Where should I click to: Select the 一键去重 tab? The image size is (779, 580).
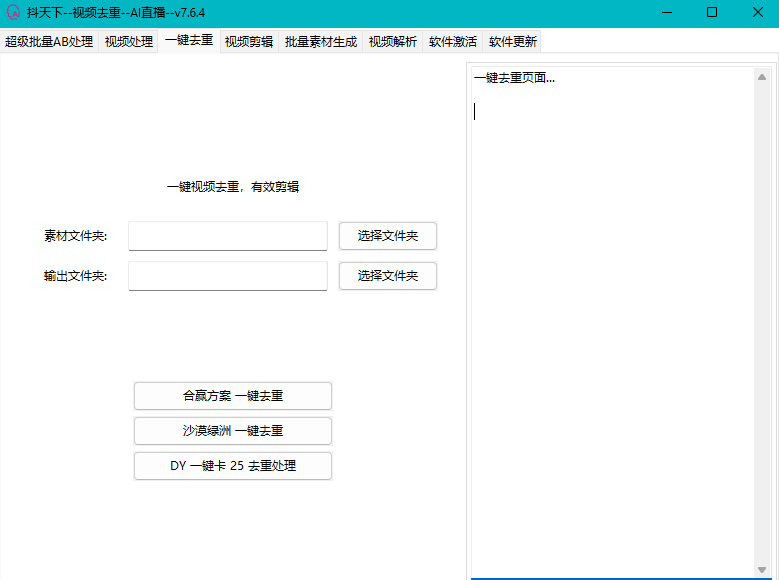tap(189, 41)
